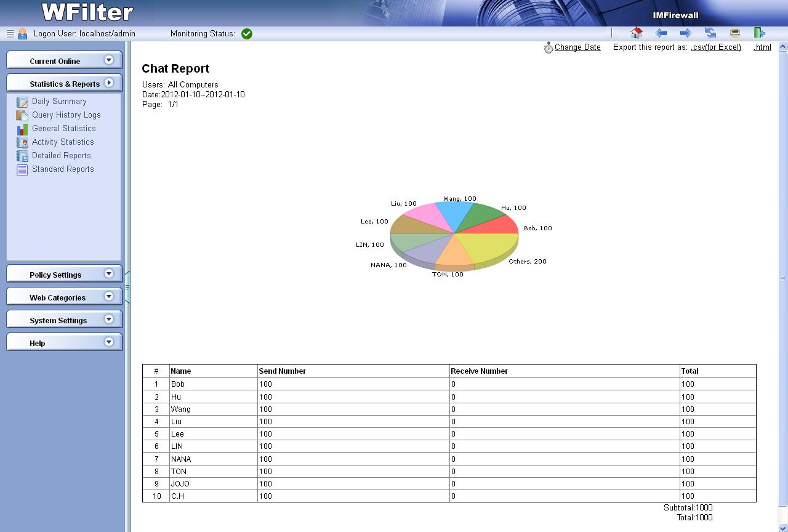Log out using the green exit icon

pos(759,33)
